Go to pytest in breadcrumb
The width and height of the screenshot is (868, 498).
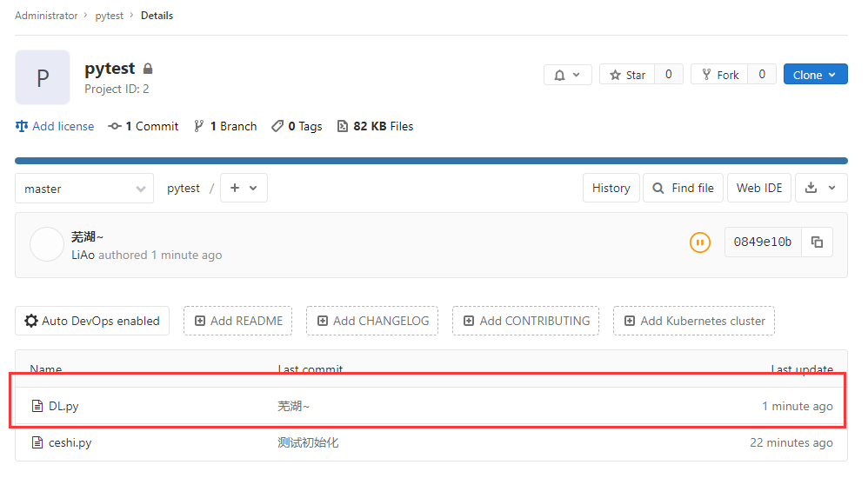pos(109,16)
